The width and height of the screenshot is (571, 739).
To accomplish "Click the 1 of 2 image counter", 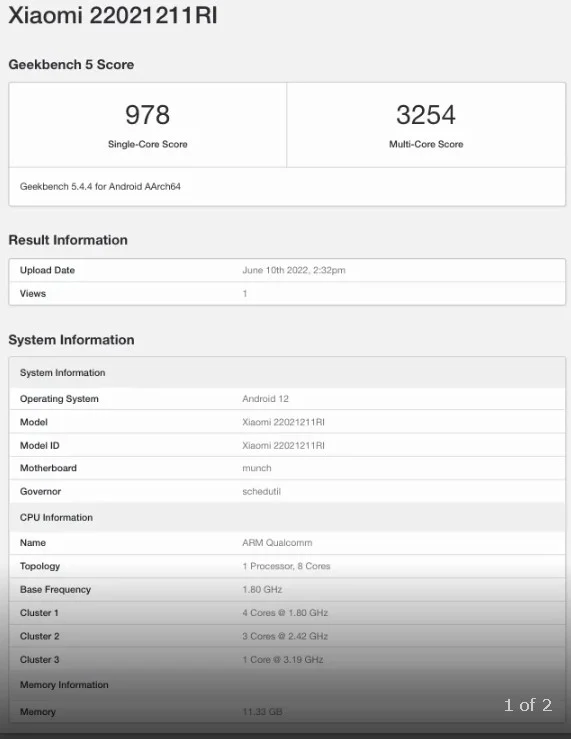I will pyautogui.click(x=528, y=705).
